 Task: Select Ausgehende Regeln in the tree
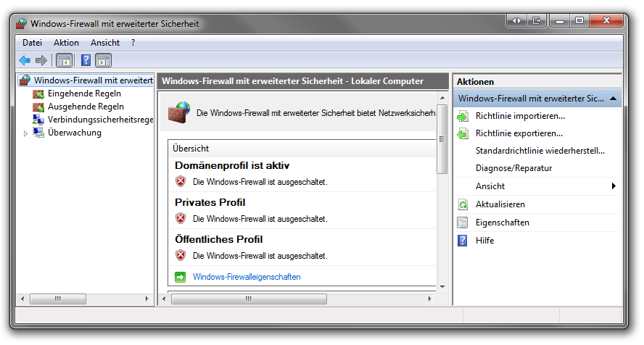coord(85,107)
